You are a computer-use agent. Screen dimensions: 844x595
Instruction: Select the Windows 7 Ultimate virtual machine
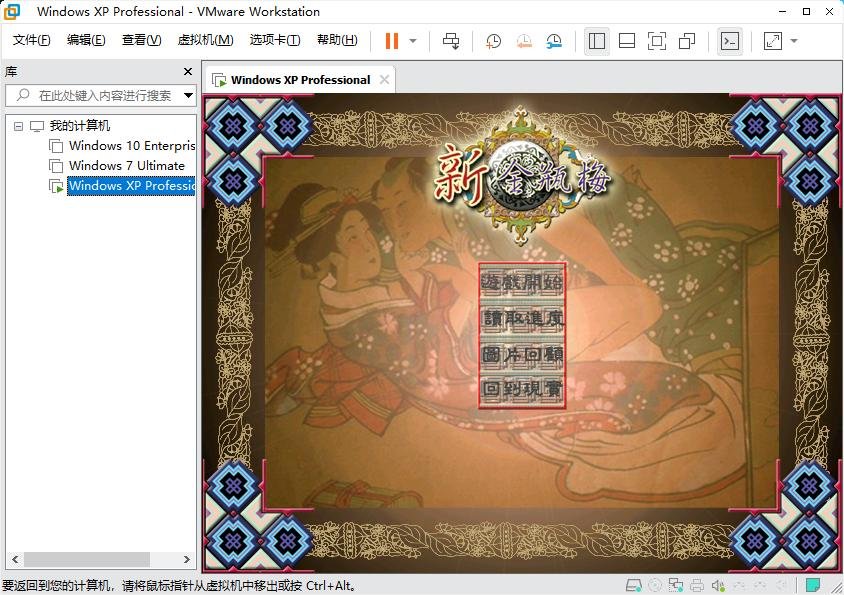click(x=126, y=166)
